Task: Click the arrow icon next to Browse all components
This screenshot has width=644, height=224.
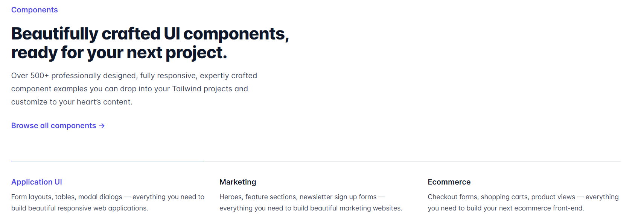Action: [102, 126]
